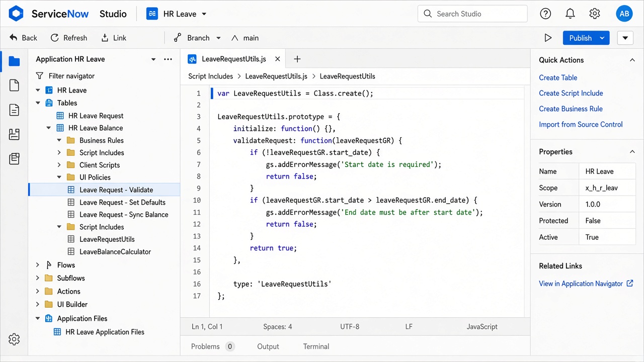Expand the Flows tree node
The image size is (644, 362).
38,265
